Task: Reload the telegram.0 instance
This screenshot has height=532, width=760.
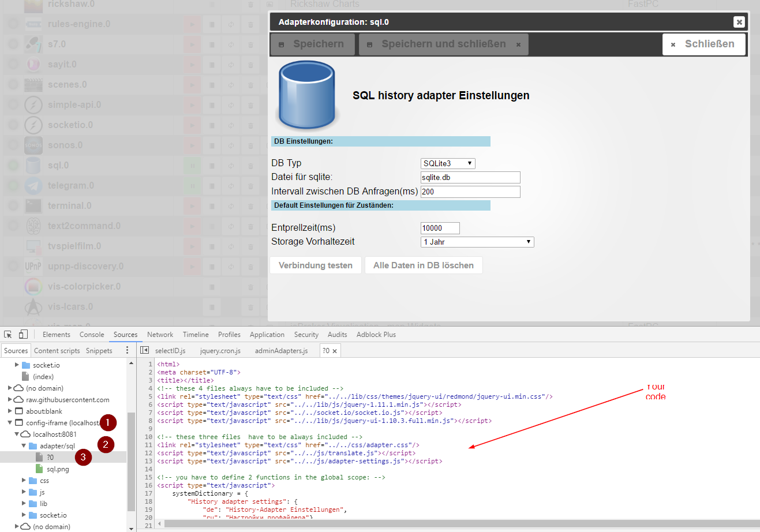Action: click(x=231, y=186)
